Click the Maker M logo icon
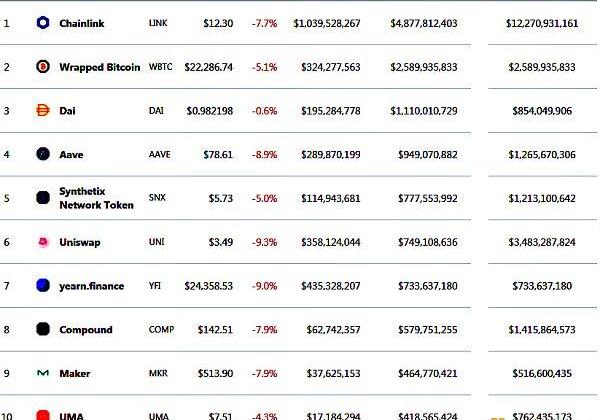600x420 pixels. [x=43, y=373]
